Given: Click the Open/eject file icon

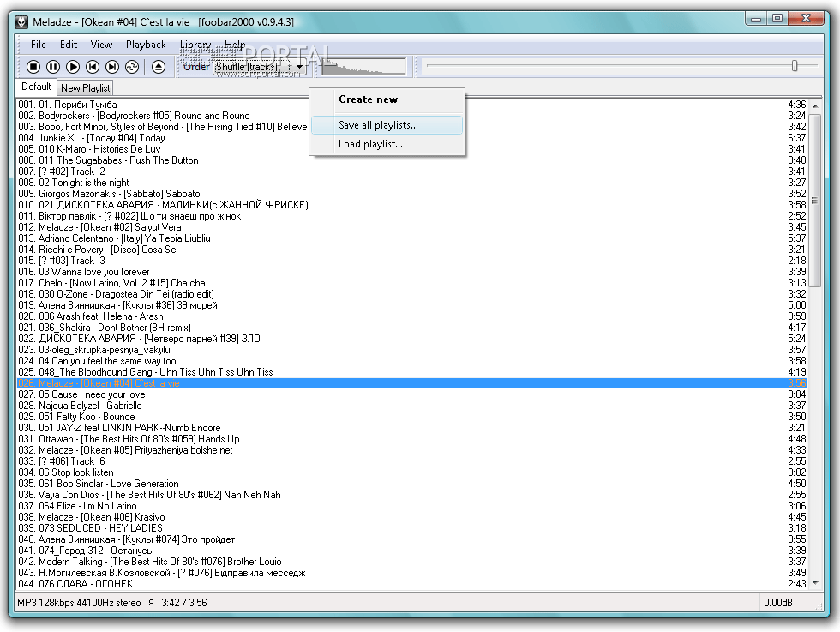Looking at the screenshot, I should pyautogui.click(x=158, y=67).
